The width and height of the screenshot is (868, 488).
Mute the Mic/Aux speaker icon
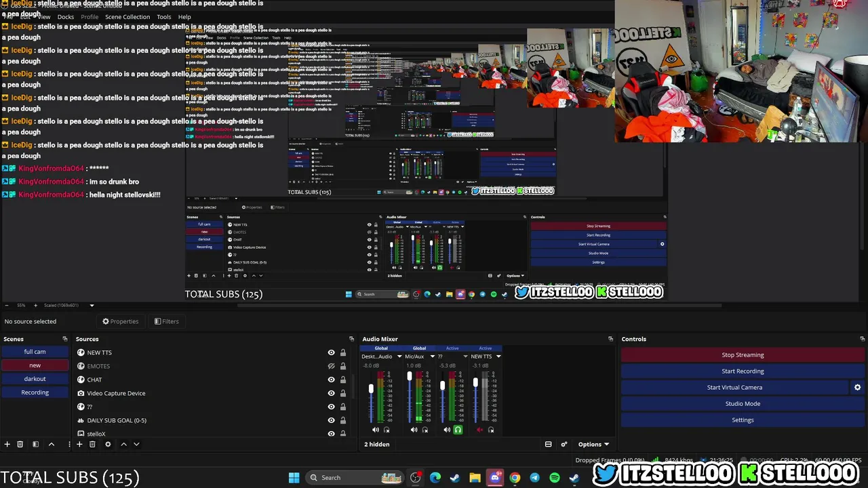pyautogui.click(x=414, y=430)
